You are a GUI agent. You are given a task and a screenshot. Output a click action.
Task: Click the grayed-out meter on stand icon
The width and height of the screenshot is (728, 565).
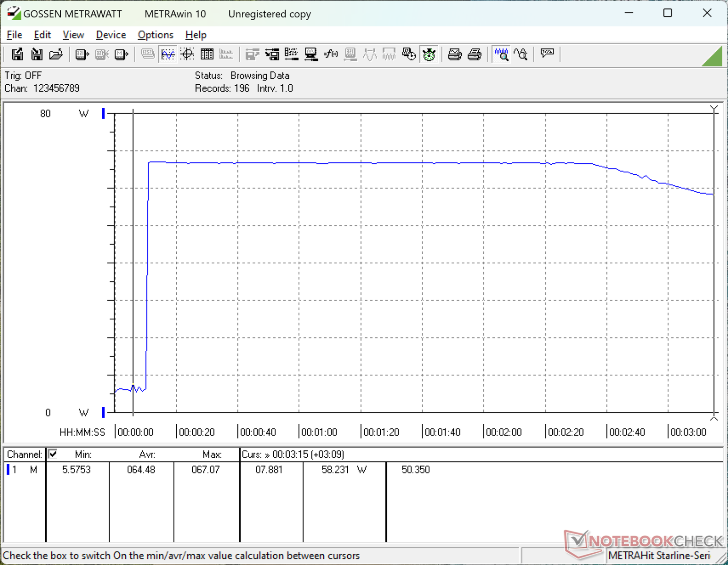350,55
